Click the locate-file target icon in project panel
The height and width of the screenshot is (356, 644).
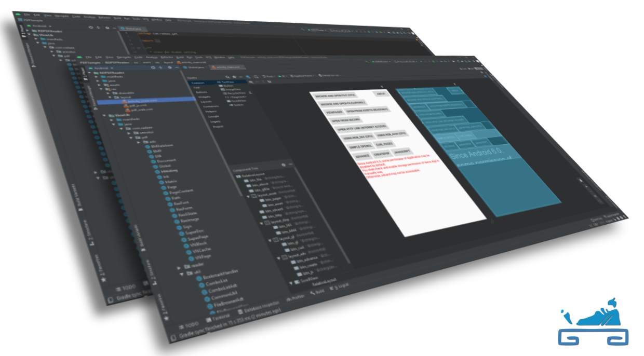click(x=153, y=67)
